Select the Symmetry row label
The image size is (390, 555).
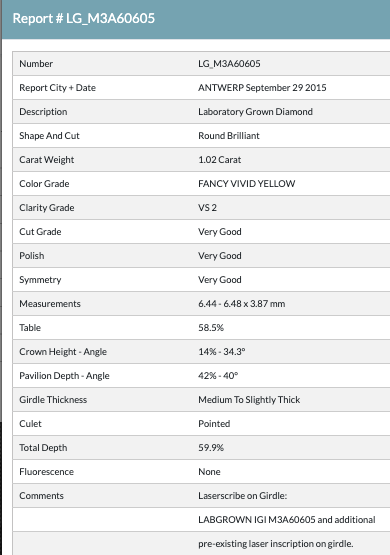pos(40,280)
